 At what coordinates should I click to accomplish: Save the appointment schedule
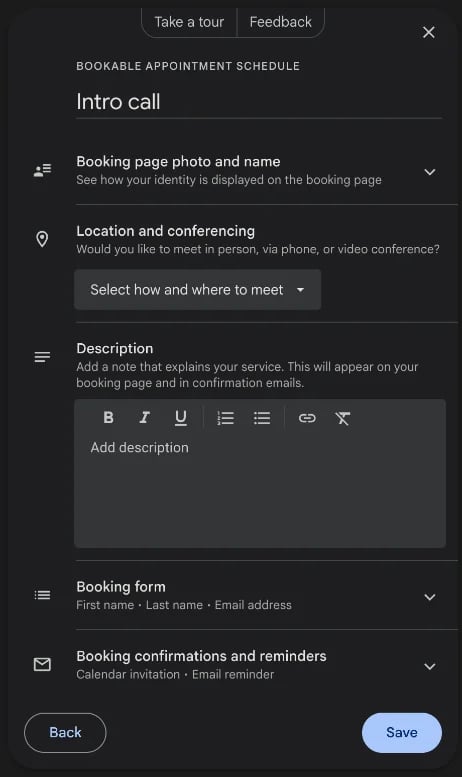pos(402,732)
